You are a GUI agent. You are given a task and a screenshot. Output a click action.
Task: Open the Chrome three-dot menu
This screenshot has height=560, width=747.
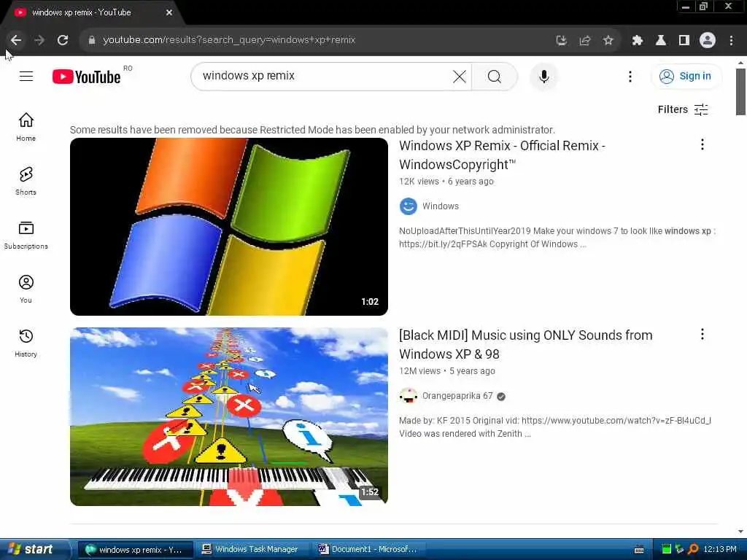[731, 41]
